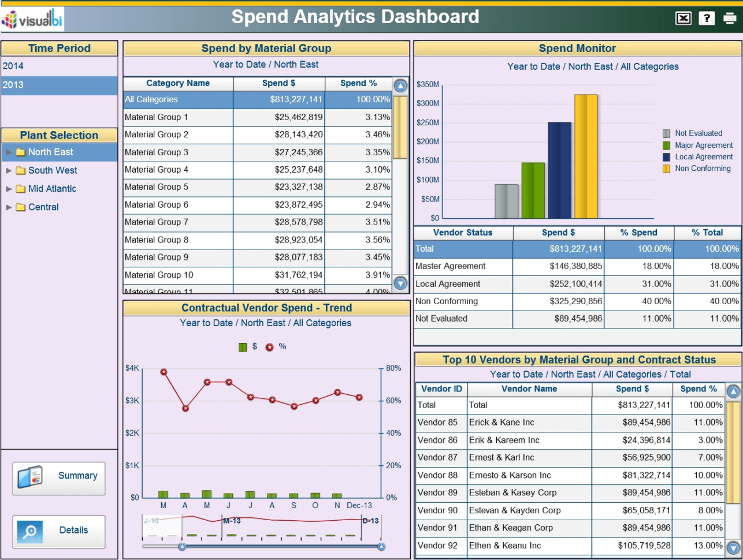The width and height of the screenshot is (743, 560).
Task: Click the visual bi logo
Action: (32, 18)
